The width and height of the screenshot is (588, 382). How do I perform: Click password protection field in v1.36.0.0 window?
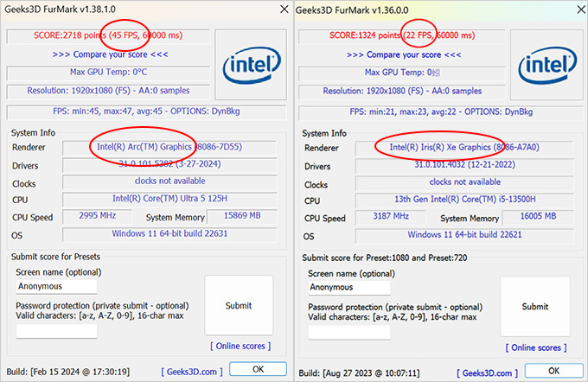349,333
